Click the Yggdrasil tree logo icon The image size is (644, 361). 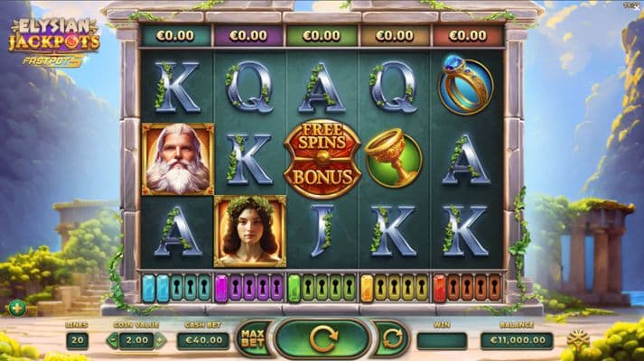[x=578, y=339]
